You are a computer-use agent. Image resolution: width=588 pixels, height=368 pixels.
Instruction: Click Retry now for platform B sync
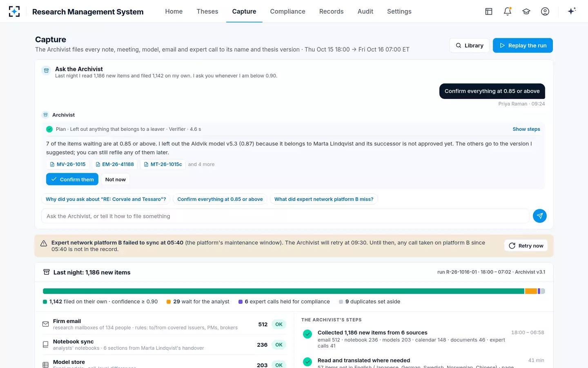point(526,246)
